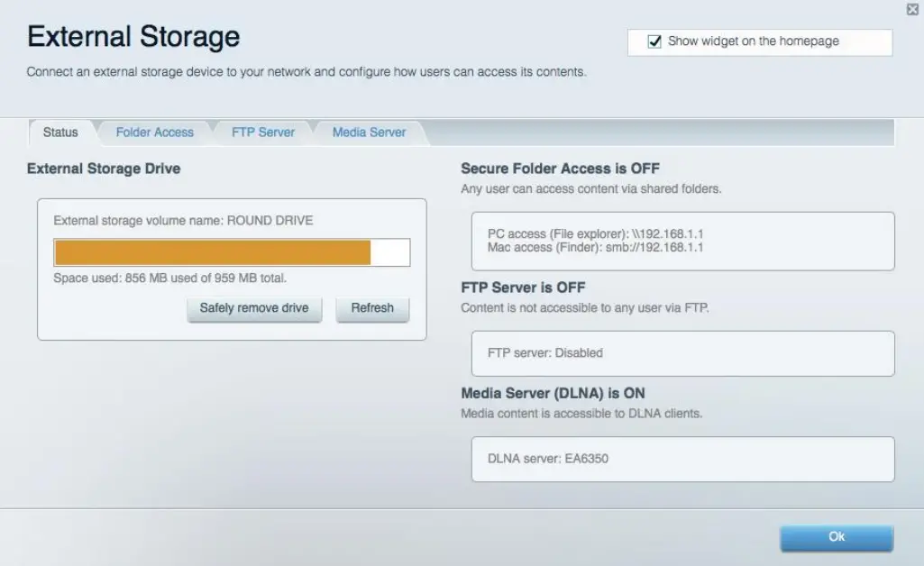This screenshot has width=924, height=566.
Task: Click the white free-space portion of storage bar
Action: click(x=390, y=252)
